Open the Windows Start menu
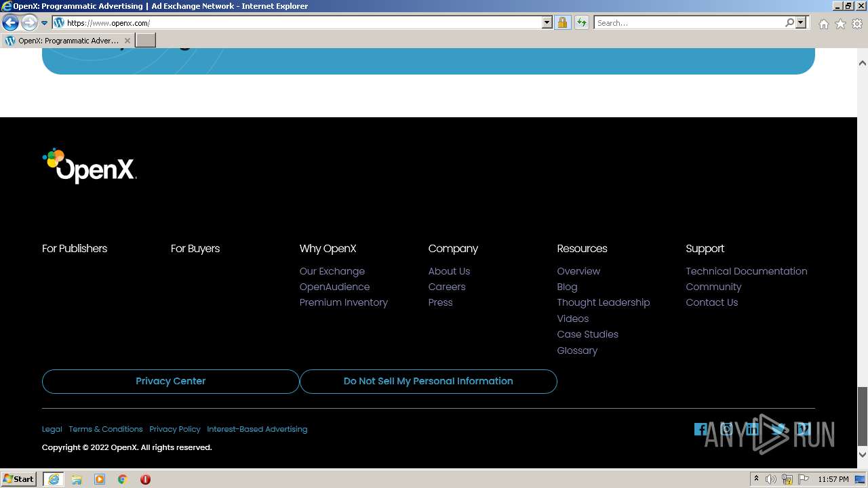 point(19,479)
